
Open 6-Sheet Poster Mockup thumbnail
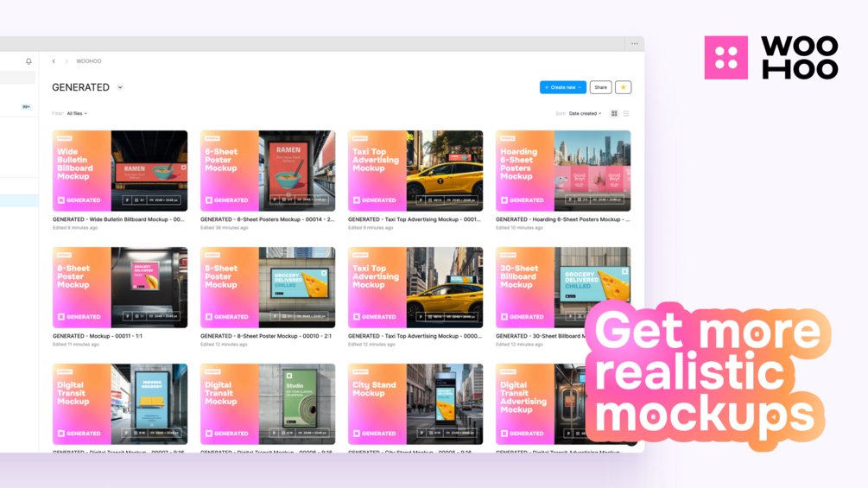tap(268, 171)
